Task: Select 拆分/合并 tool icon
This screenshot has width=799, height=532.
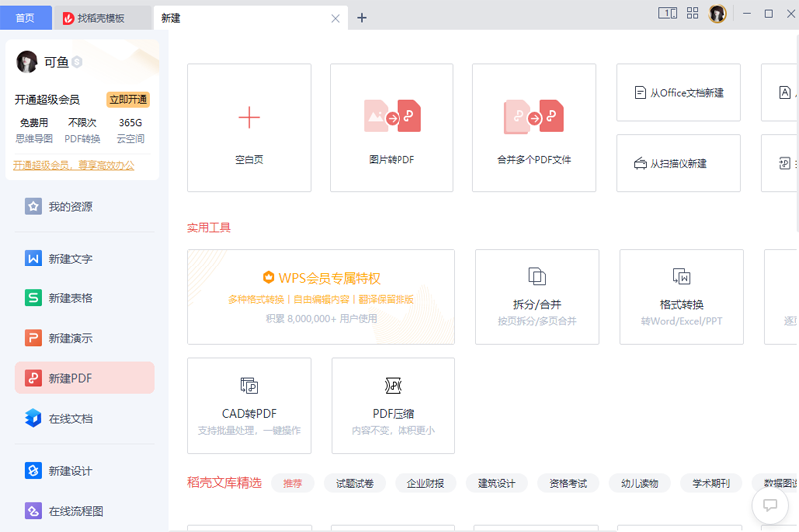Action: pyautogui.click(x=537, y=276)
